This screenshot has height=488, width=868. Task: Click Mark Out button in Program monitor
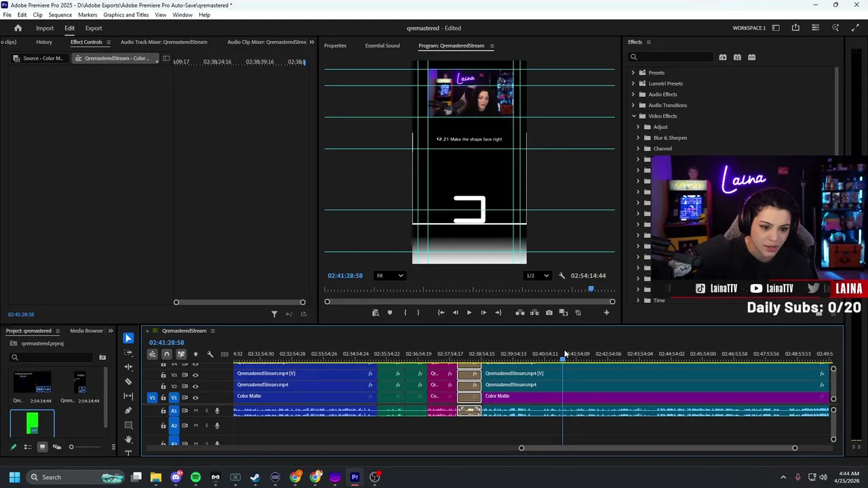[x=418, y=312]
